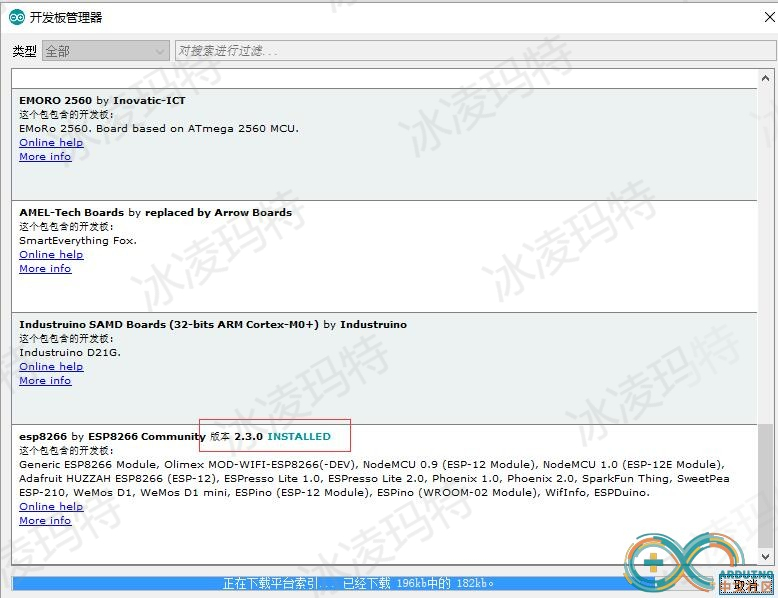The image size is (778, 598).
Task: Click the Arduino logo in the title bar
Action: [17, 17]
